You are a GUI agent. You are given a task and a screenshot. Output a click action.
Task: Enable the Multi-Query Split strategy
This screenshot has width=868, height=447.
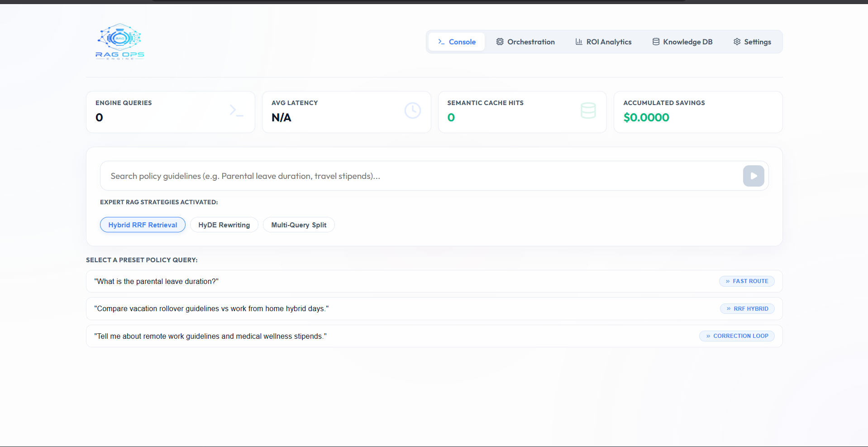coord(299,225)
